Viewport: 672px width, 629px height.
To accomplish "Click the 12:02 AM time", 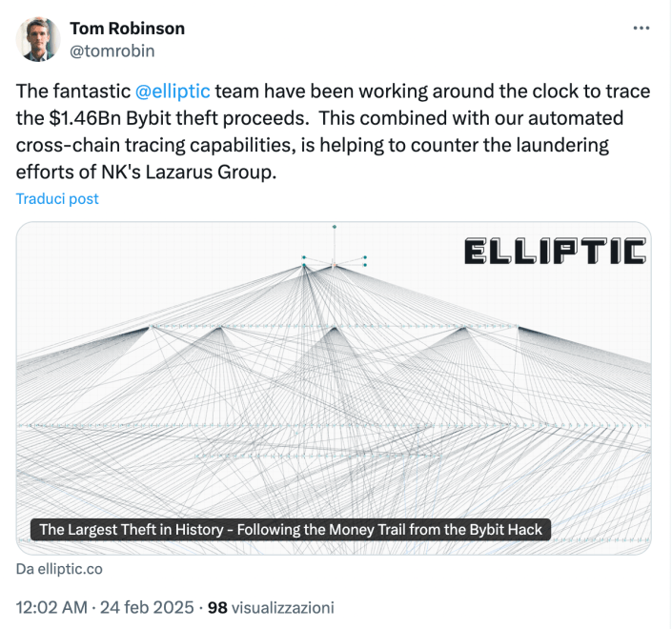I will (x=53, y=607).
